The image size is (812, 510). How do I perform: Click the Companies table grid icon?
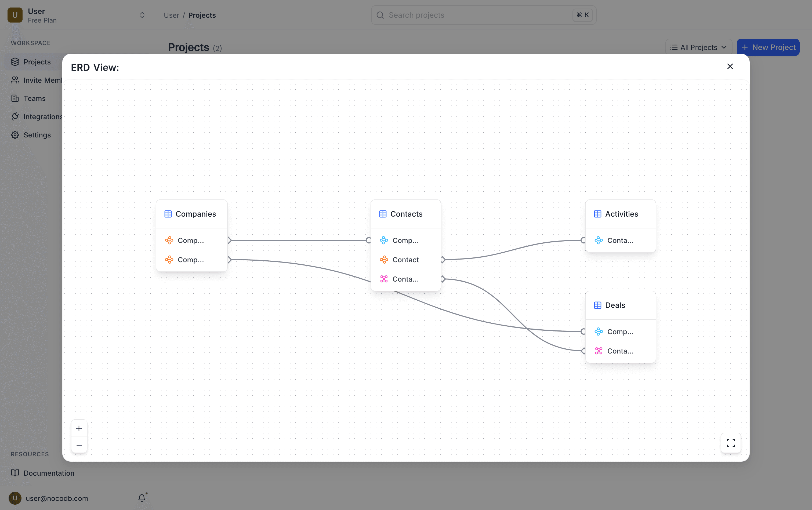(x=168, y=214)
